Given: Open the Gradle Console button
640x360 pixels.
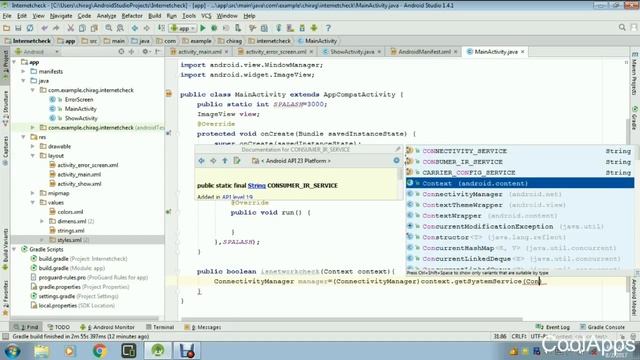Looking at the screenshot, I should pos(602,327).
